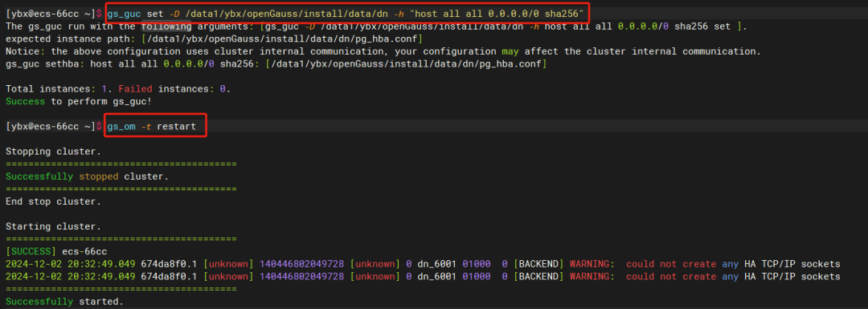Click the 'Successfully stopped cluster.' message
Viewport: 868px width, 309px height.
click(x=87, y=177)
